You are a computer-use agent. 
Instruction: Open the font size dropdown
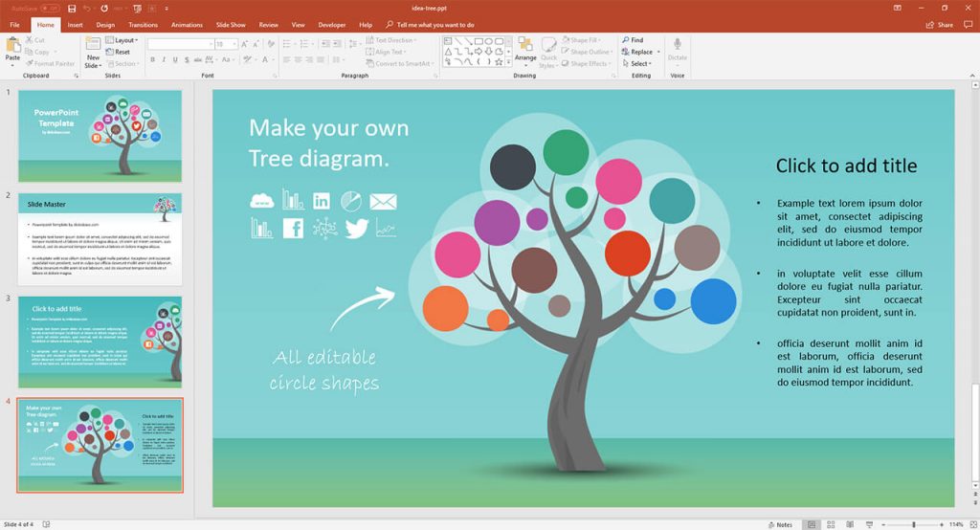(234, 44)
